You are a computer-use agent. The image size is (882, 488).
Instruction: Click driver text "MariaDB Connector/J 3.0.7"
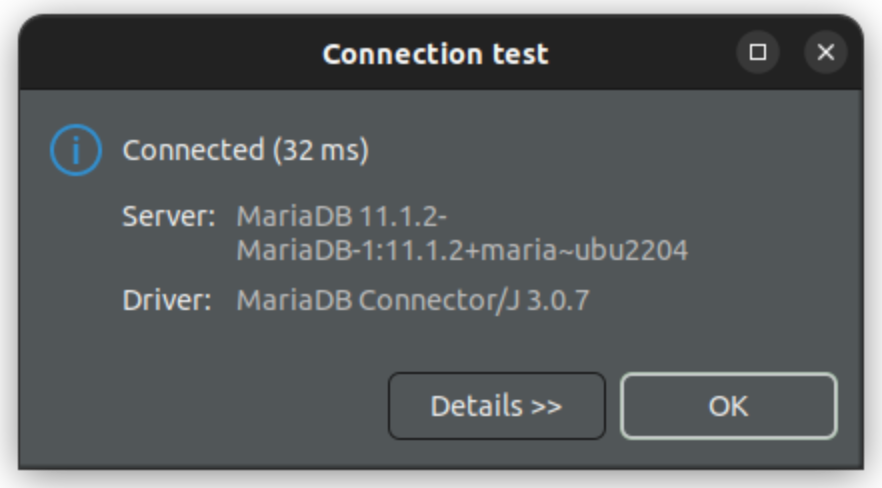[x=412, y=300]
